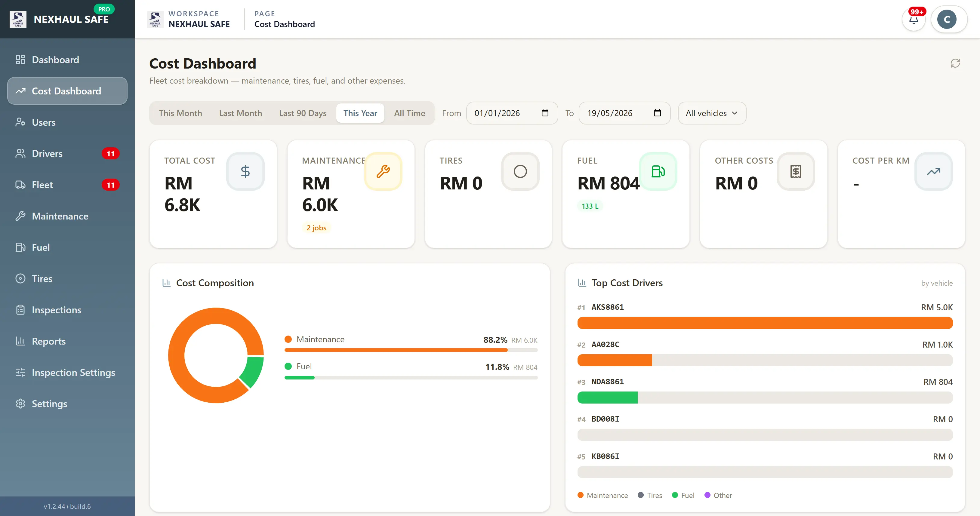Open Inspection Settings from the sidebar

coord(67,372)
